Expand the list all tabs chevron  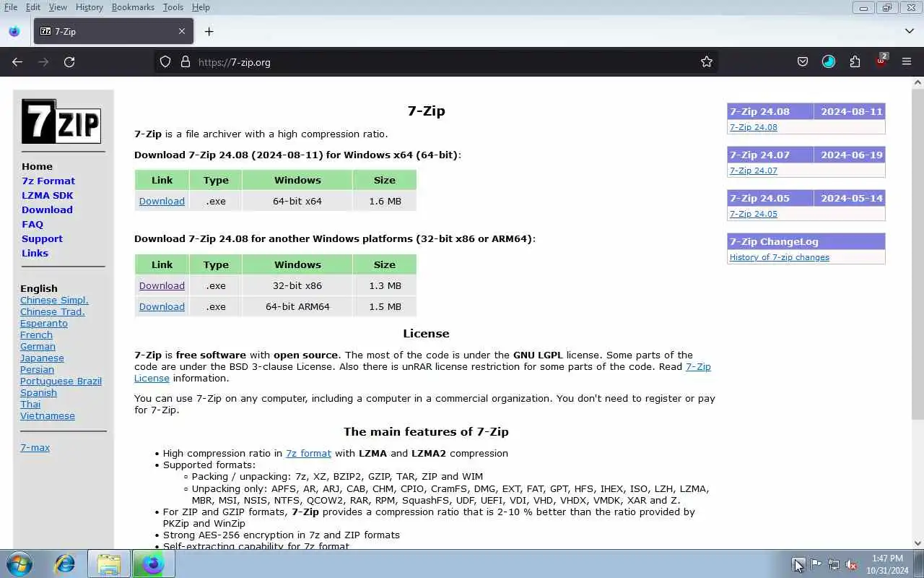(910, 31)
